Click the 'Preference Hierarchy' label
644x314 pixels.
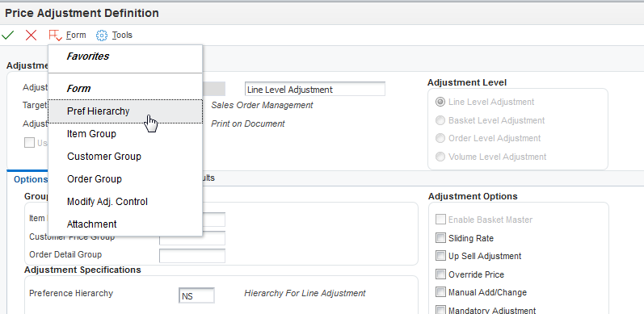[x=71, y=294]
